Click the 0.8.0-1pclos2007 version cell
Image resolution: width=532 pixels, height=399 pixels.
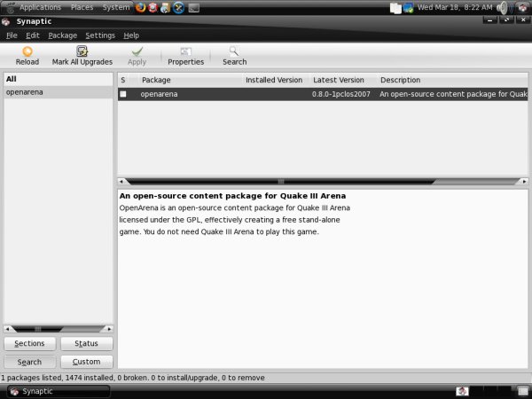pos(341,94)
